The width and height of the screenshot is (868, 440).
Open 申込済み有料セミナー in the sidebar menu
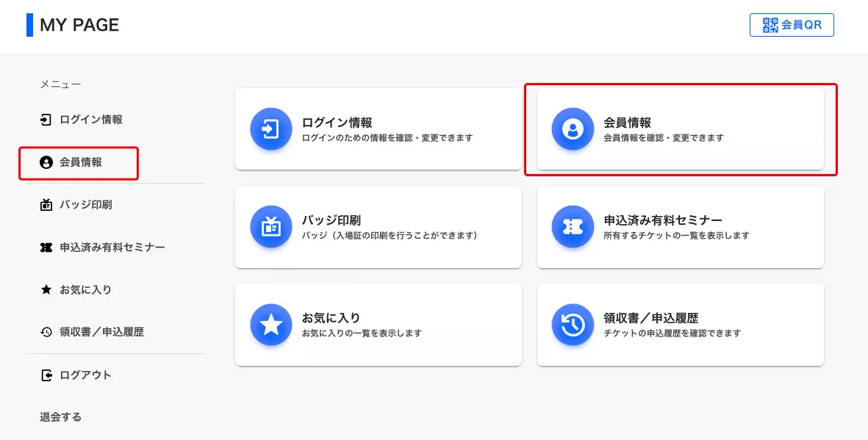(112, 248)
